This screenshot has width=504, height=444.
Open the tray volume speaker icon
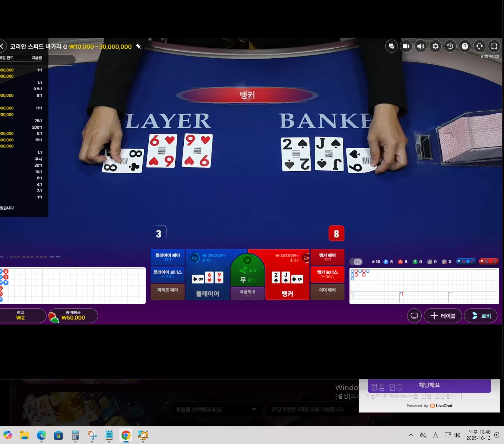[457, 435]
